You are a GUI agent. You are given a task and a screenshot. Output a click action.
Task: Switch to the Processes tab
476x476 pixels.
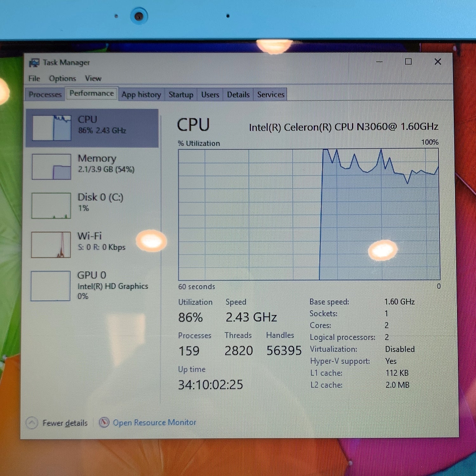pos(45,95)
